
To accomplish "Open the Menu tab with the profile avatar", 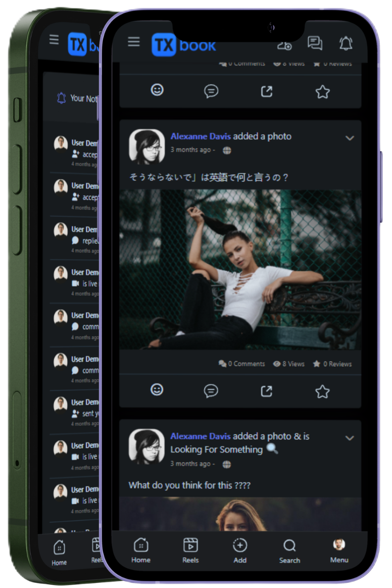I will point(339,551).
